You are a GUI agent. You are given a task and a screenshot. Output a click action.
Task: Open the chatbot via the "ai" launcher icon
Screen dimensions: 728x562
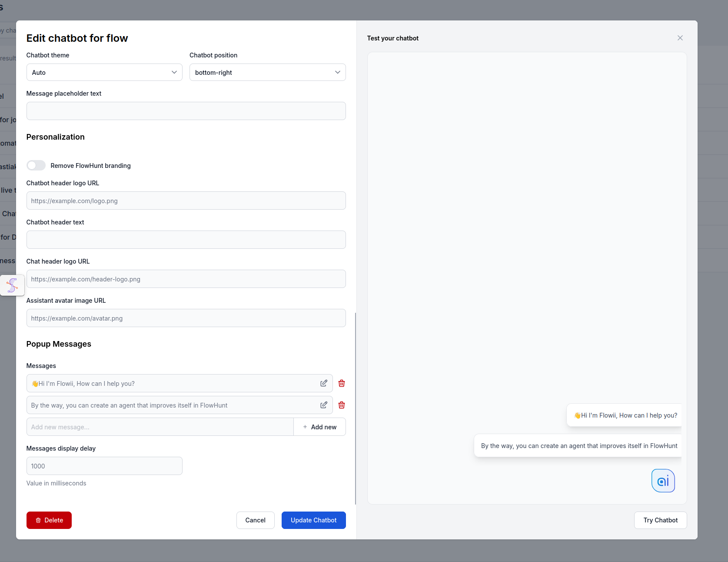click(663, 481)
